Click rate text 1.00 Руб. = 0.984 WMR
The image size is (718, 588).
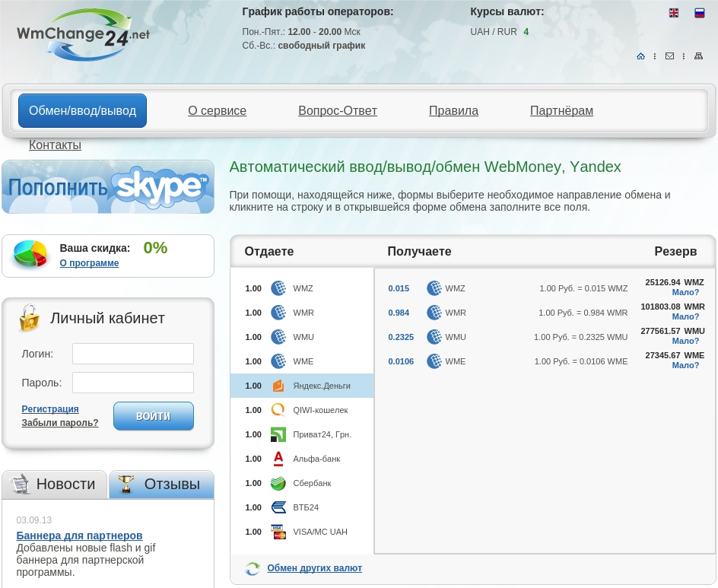tap(583, 313)
